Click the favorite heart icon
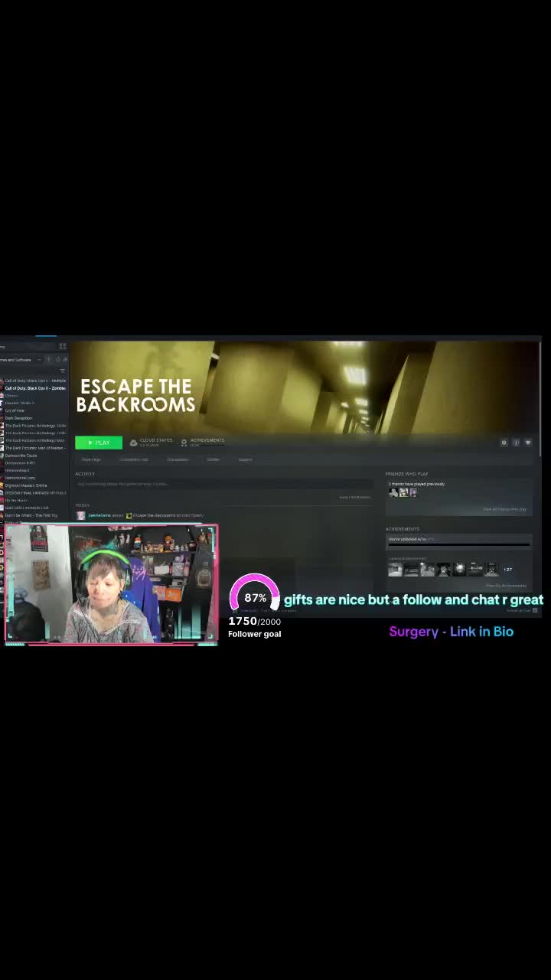Viewport: 551px width, 980px height. (x=527, y=443)
